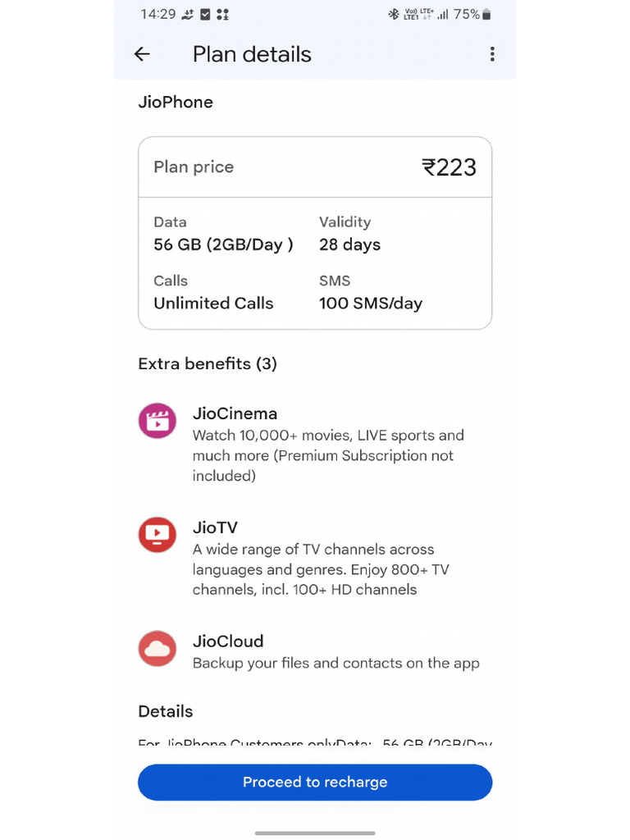Tap the JioCinema app icon

[157, 421]
